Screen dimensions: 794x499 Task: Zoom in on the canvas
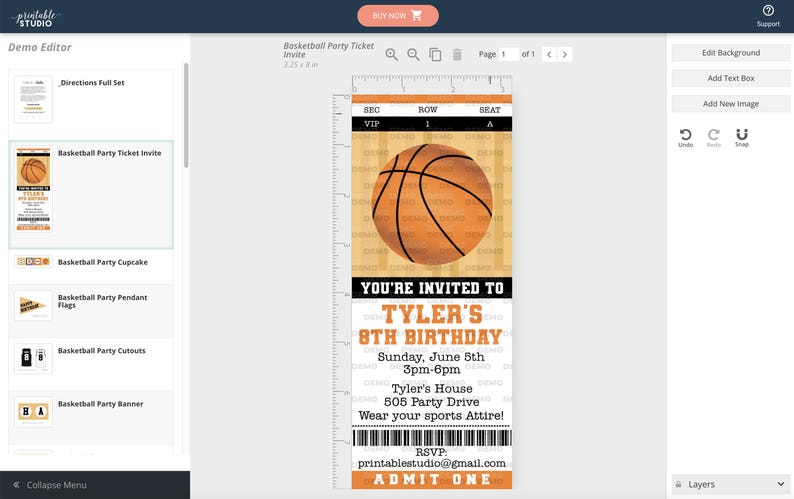point(391,54)
